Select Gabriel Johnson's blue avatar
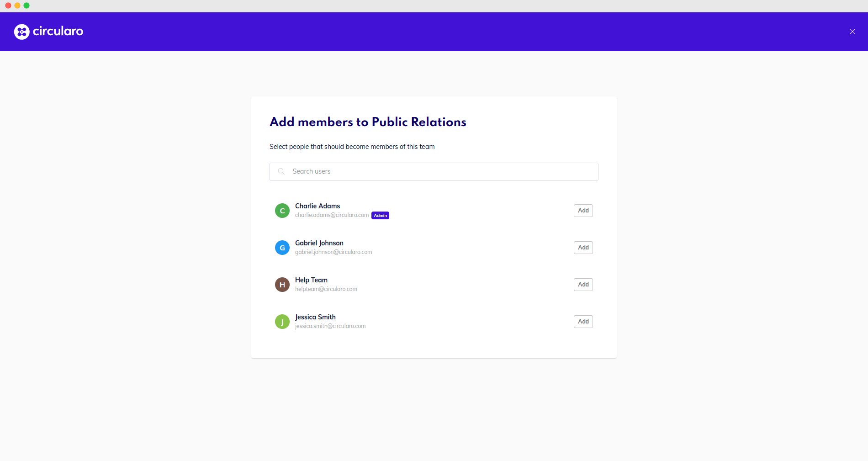The image size is (868, 461). 282,248
